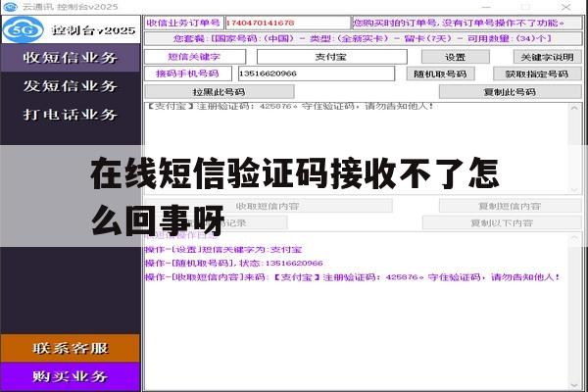Image resolution: width=588 pixels, height=392 pixels.
Task: Click the 接码手机号码 label
Action: (x=188, y=73)
